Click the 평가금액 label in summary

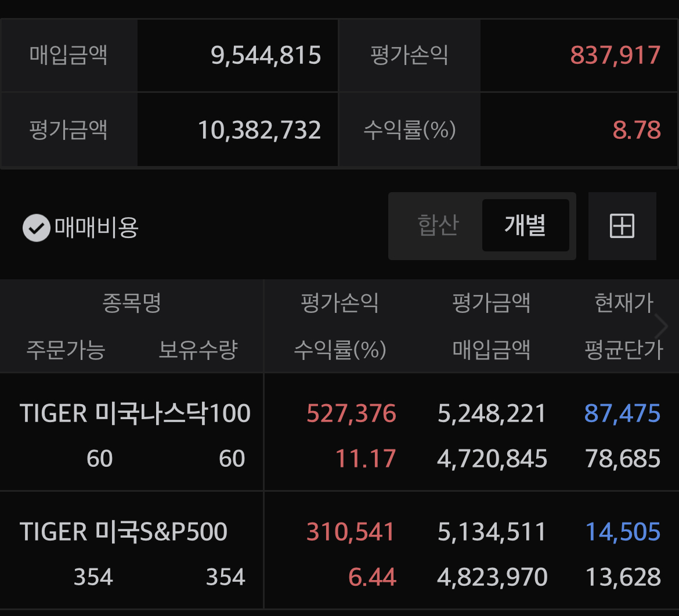68,129
